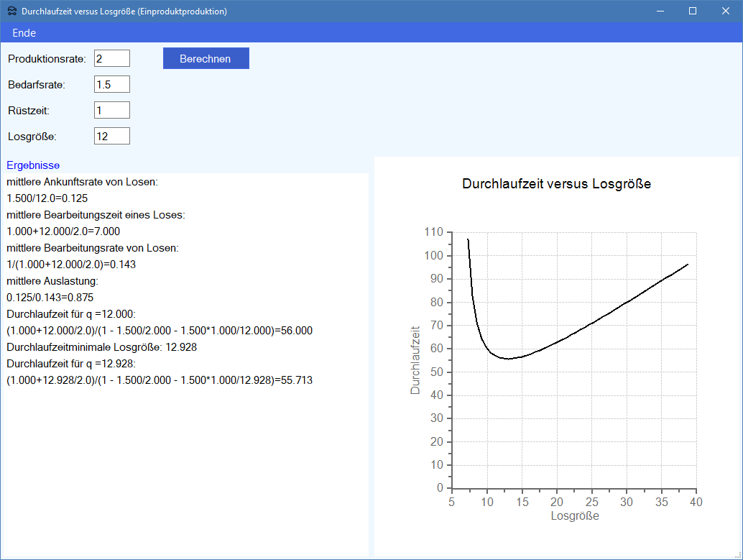The image size is (743, 560).
Task: Click the vertical Durchlaufzeit axis label
Action: click(x=415, y=360)
